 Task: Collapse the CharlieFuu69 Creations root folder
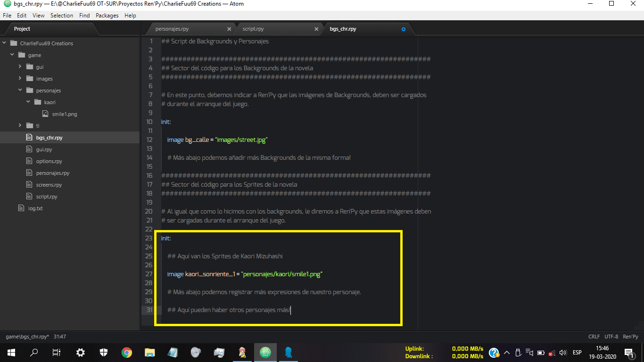(5, 43)
